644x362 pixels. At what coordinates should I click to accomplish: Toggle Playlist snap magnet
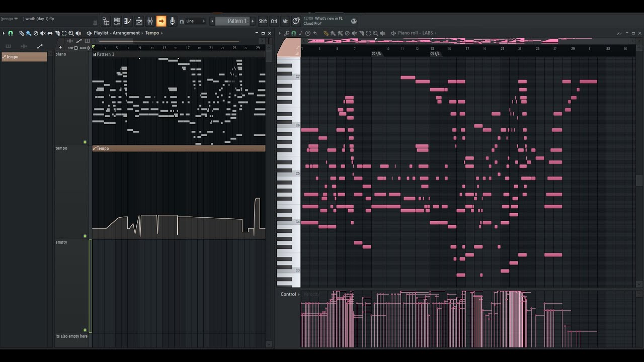11,33
